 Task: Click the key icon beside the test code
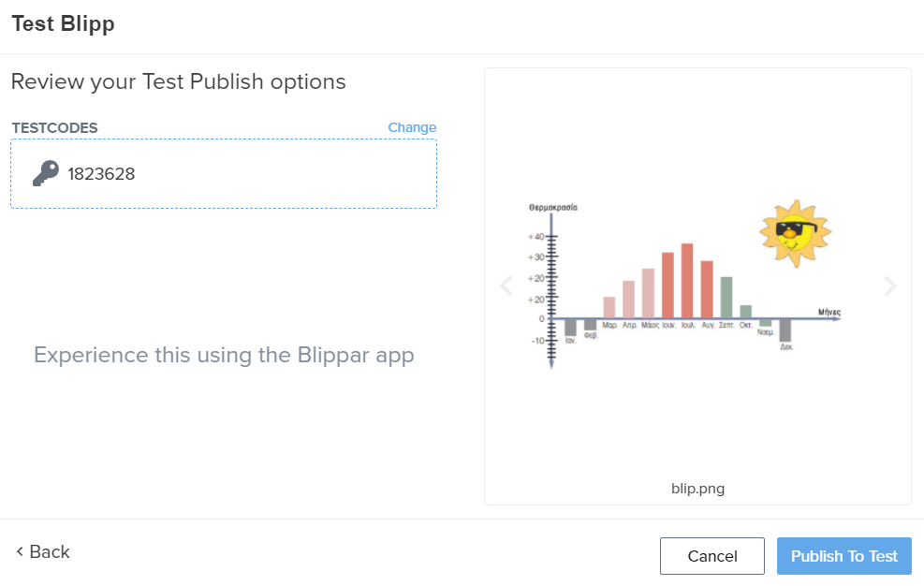45,173
